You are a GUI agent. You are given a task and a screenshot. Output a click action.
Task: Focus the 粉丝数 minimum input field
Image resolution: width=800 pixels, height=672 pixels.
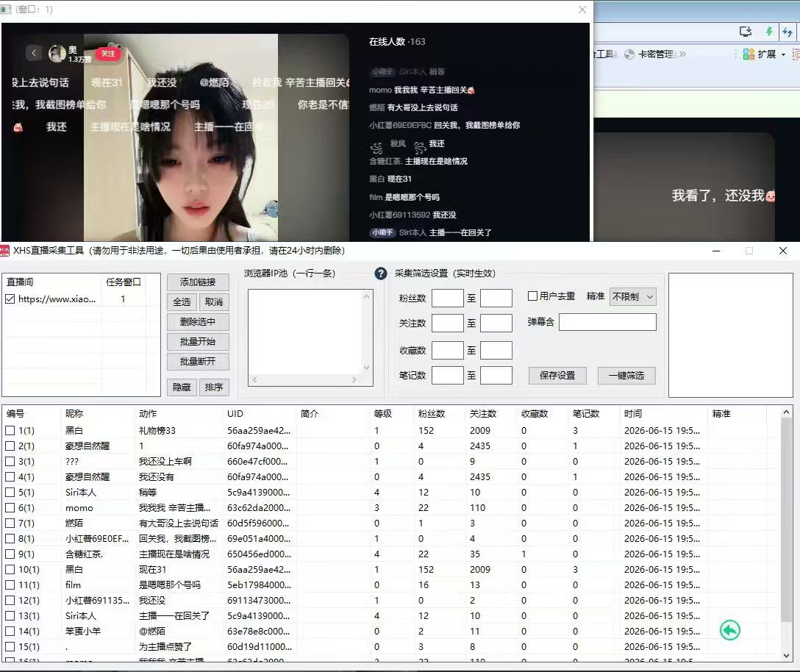coord(448,298)
